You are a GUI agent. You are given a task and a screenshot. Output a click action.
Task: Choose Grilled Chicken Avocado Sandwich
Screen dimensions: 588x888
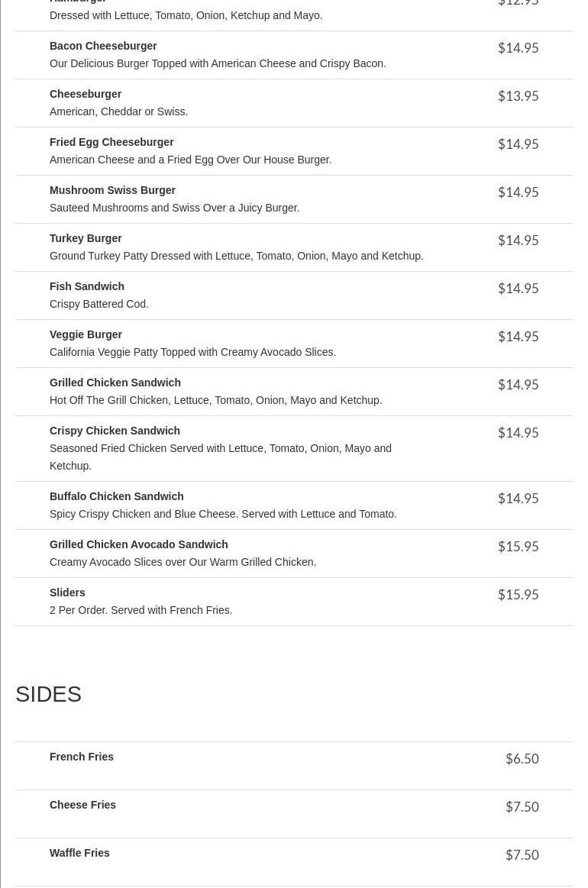[139, 545]
